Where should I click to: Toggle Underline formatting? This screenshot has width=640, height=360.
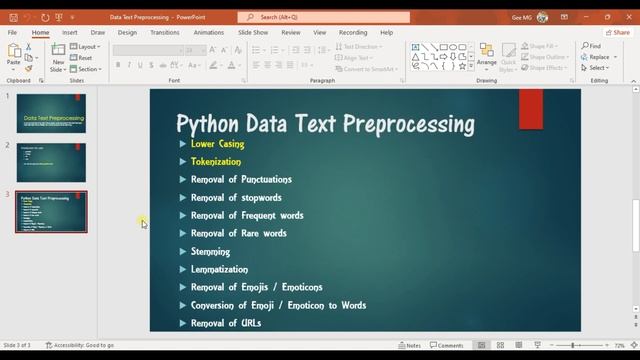click(x=140, y=65)
